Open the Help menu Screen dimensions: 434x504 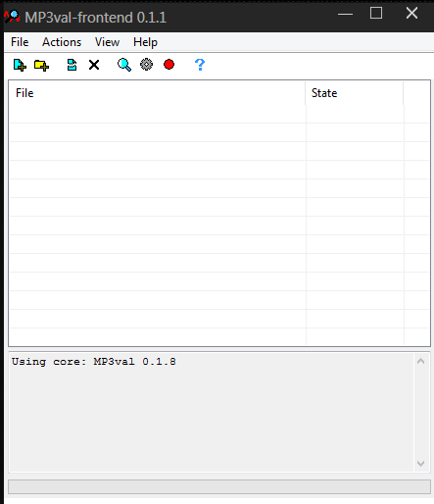pyautogui.click(x=145, y=42)
